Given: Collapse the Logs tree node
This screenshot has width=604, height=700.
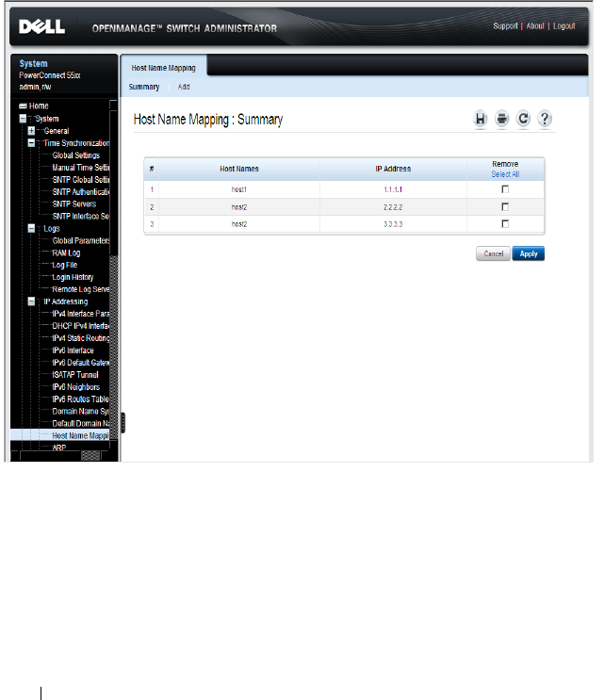Looking at the screenshot, I should 31,228.
